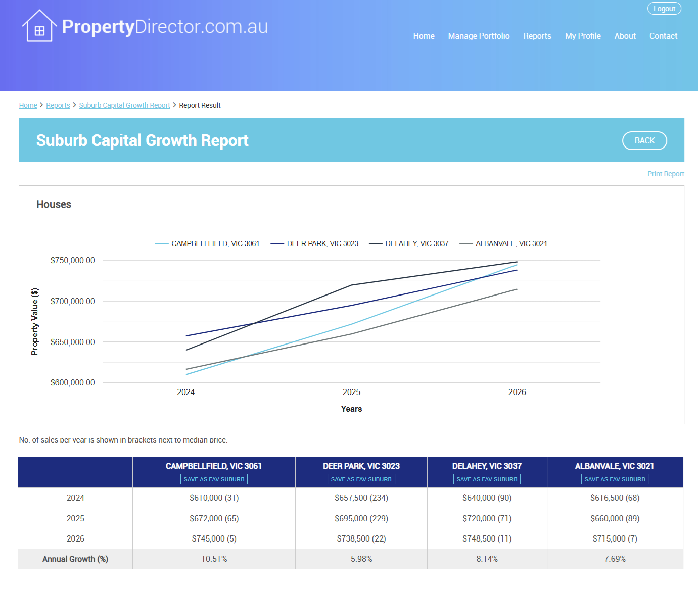The height and width of the screenshot is (589, 700).
Task: Click the Print Report link
Action: point(665,174)
